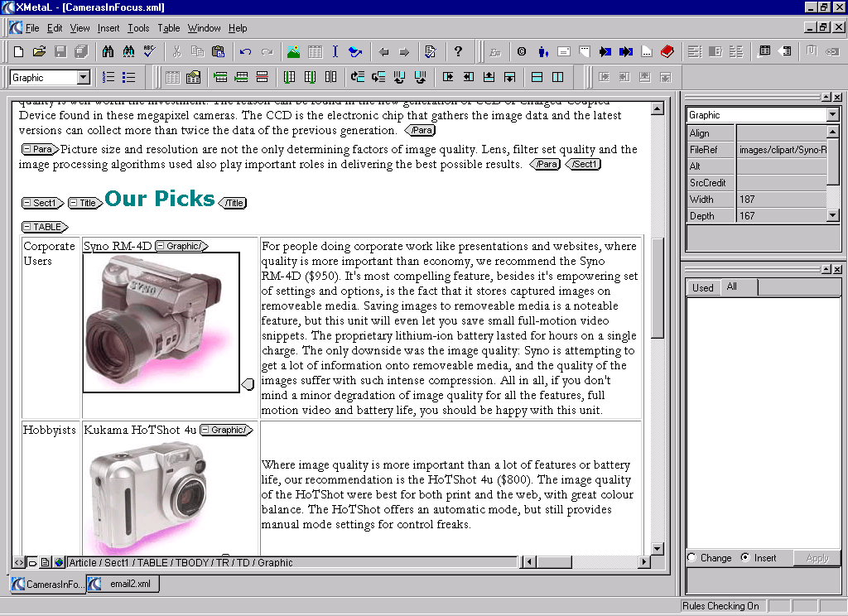Collapse the Graphic tag beside Syno RM-4D
This screenshot has width=848, height=616.
tap(160, 246)
